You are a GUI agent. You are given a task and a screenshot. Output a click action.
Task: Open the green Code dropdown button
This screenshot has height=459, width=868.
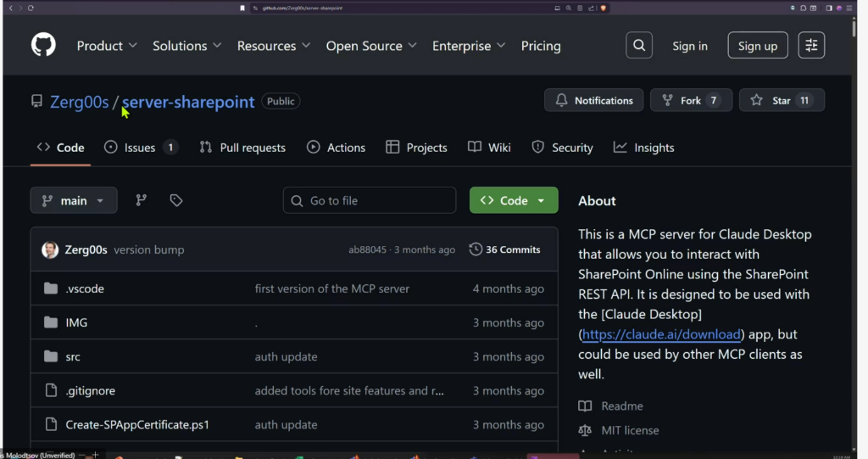pos(514,200)
